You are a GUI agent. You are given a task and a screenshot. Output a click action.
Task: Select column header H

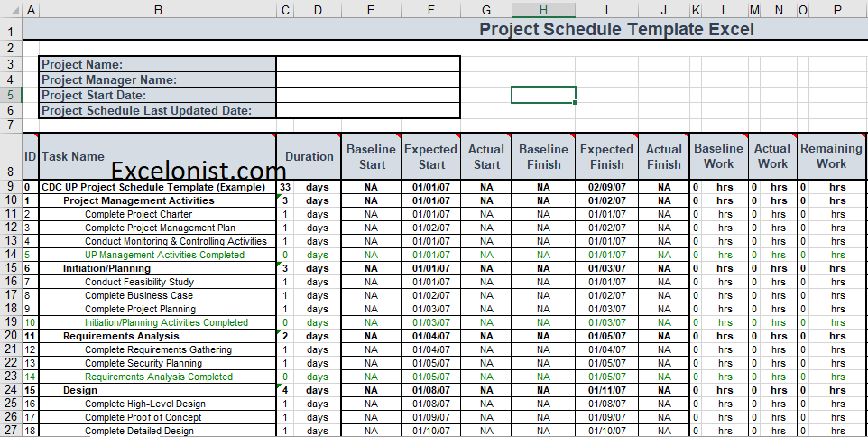pyautogui.click(x=543, y=9)
